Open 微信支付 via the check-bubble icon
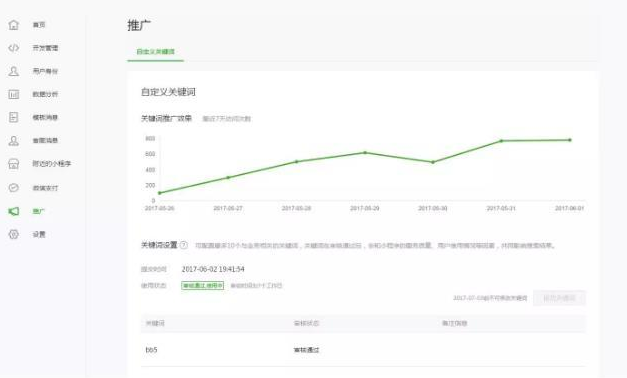This screenshot has height=378, width=627. (14, 188)
